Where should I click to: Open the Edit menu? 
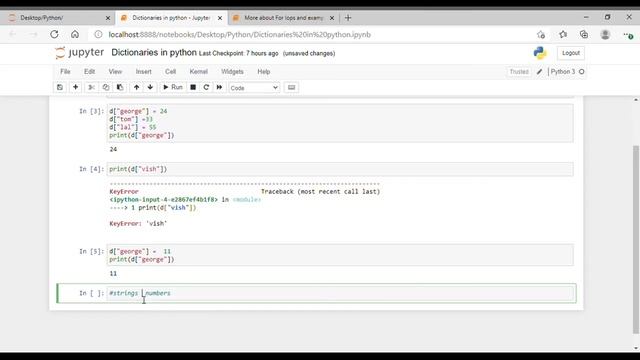click(x=89, y=71)
